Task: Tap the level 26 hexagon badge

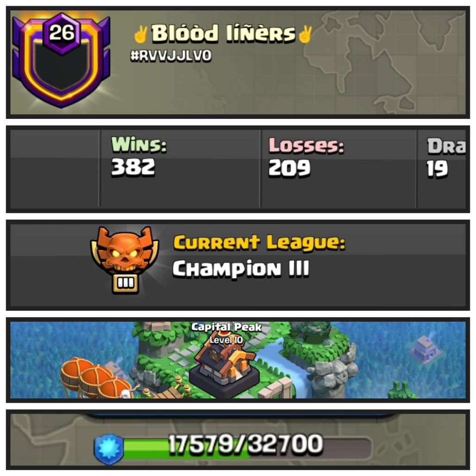Action: pos(62,33)
